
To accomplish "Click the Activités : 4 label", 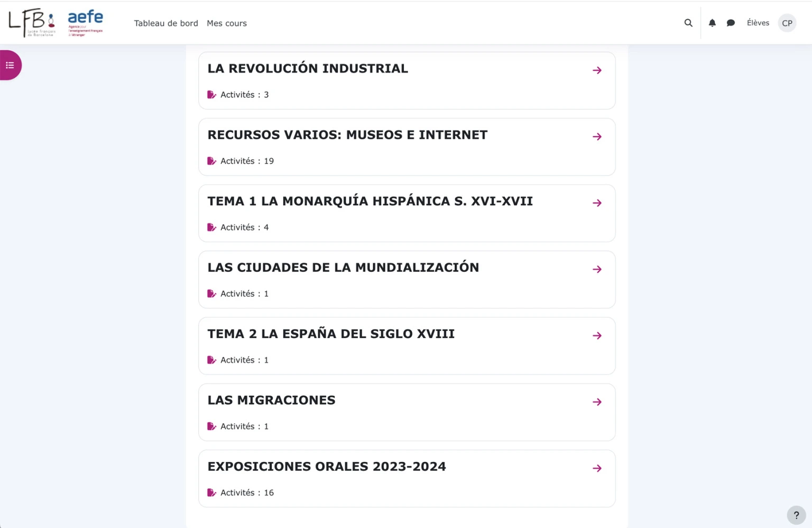I will pos(244,227).
